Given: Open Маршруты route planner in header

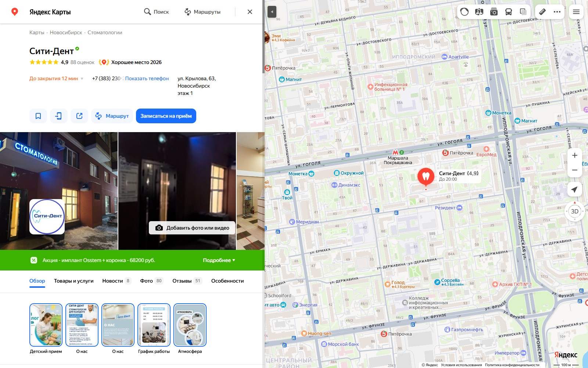Looking at the screenshot, I should tap(202, 12).
